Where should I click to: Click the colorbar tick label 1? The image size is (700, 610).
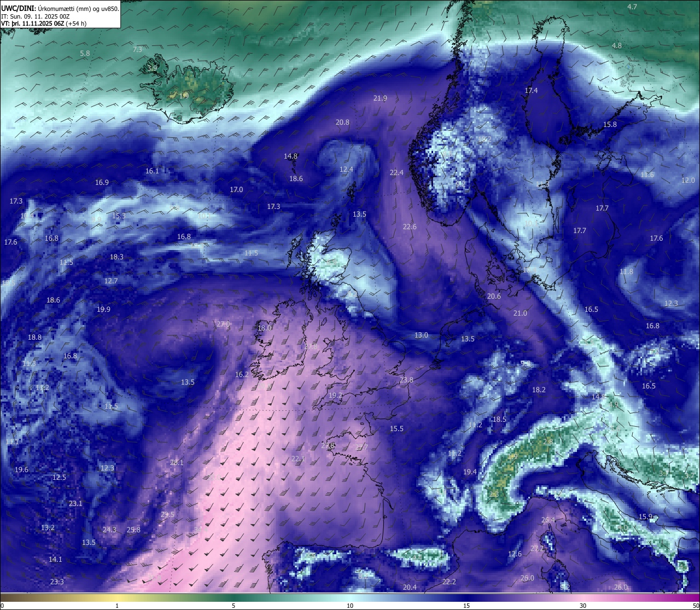(117, 606)
